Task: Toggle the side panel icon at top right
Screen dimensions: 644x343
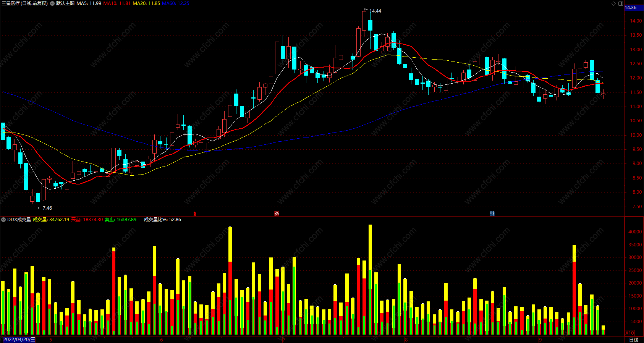Action: [x=621, y=3]
